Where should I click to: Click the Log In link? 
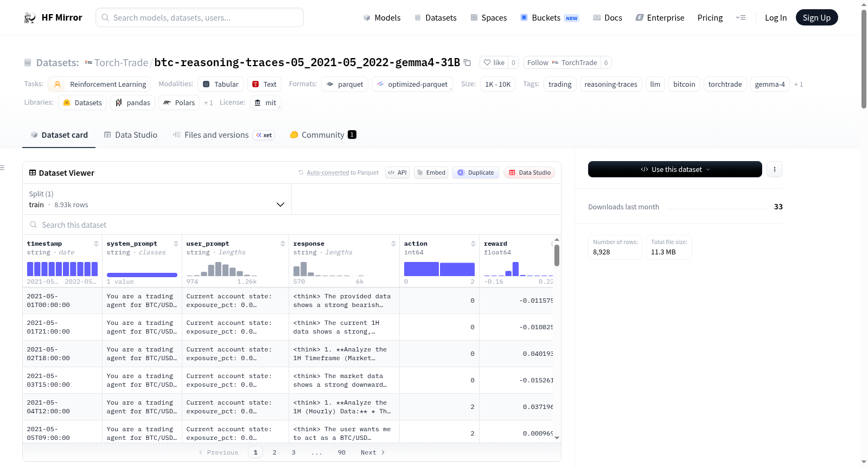pyautogui.click(x=776, y=18)
